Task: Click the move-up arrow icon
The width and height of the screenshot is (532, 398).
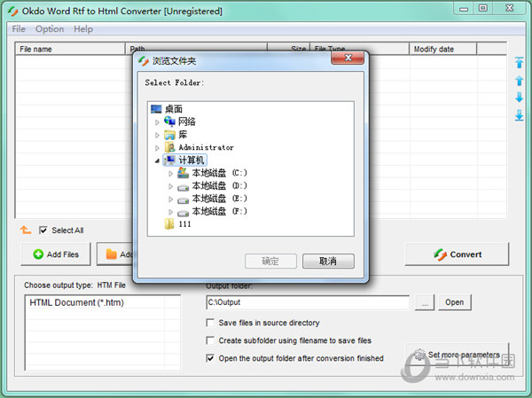Action: coord(519,81)
